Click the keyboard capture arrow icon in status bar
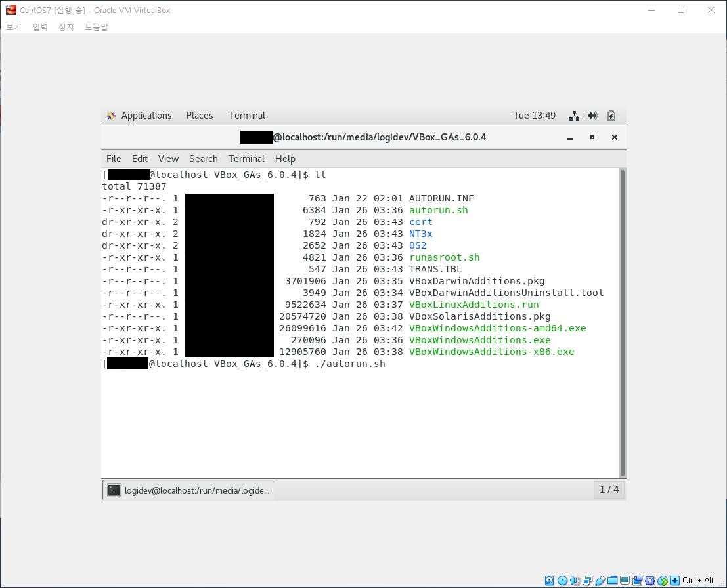727x588 pixels. (675, 580)
